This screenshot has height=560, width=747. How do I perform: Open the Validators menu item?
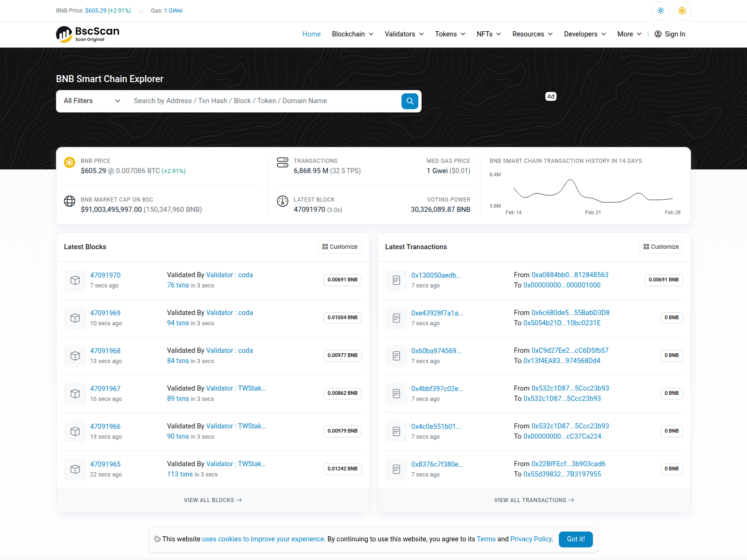point(404,34)
